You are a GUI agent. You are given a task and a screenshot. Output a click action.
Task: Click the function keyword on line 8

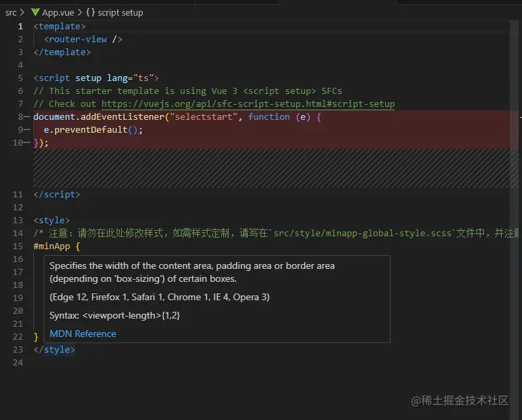click(269, 117)
